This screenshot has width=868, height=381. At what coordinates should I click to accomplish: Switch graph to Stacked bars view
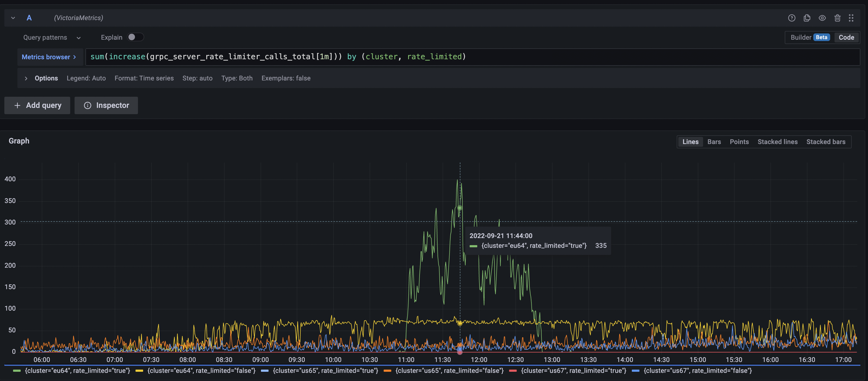click(826, 142)
